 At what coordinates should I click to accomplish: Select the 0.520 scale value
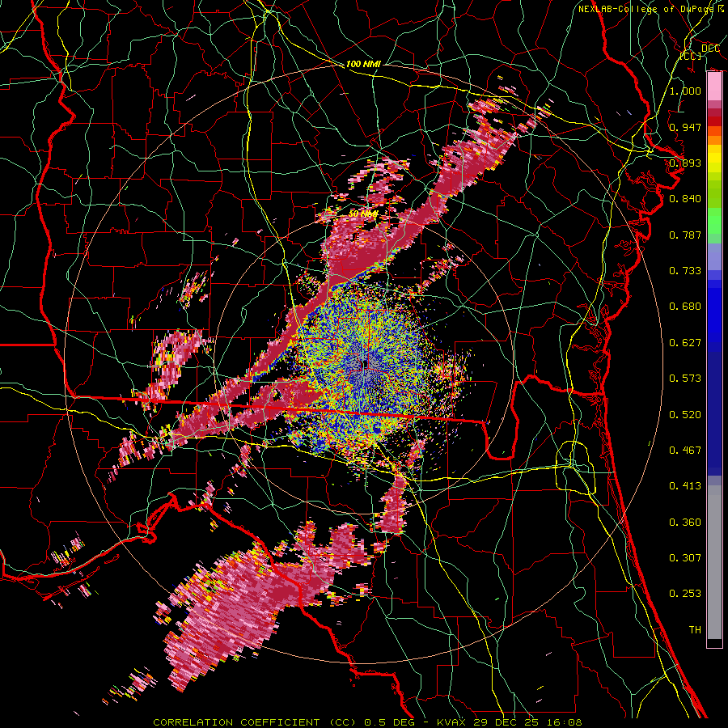click(685, 414)
